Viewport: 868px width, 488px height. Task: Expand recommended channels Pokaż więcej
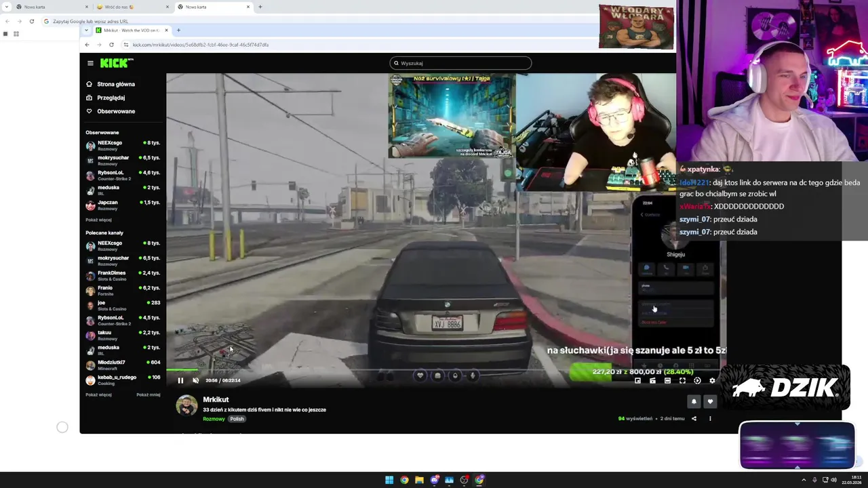click(99, 394)
